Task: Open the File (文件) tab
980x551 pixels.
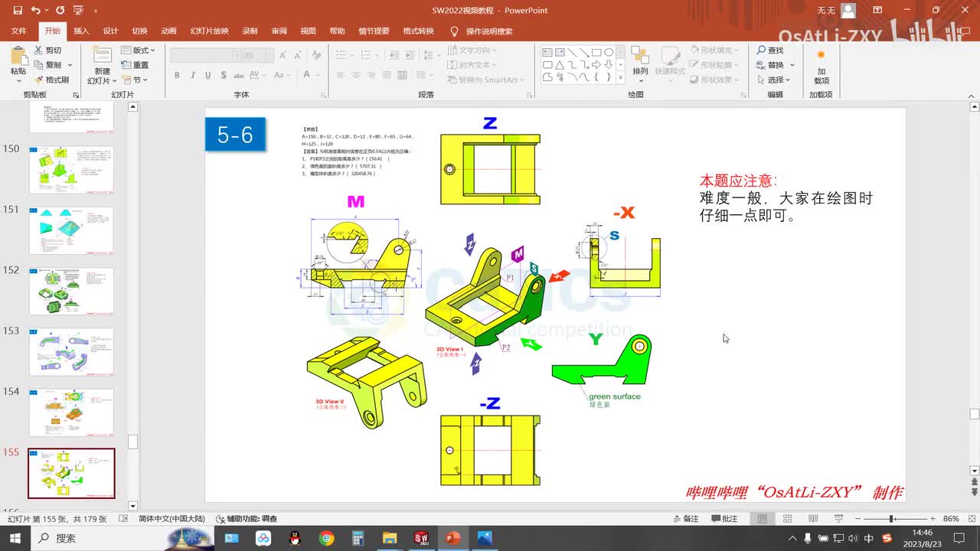Action: (19, 31)
